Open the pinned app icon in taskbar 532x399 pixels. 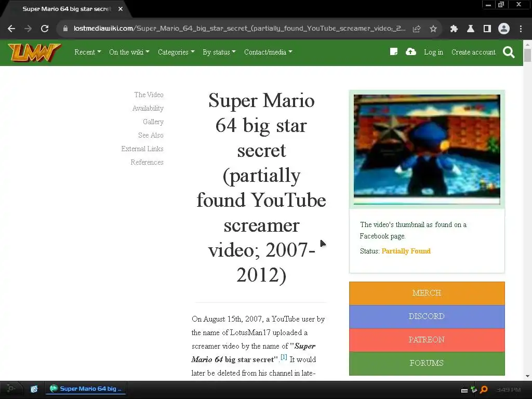pos(34,389)
